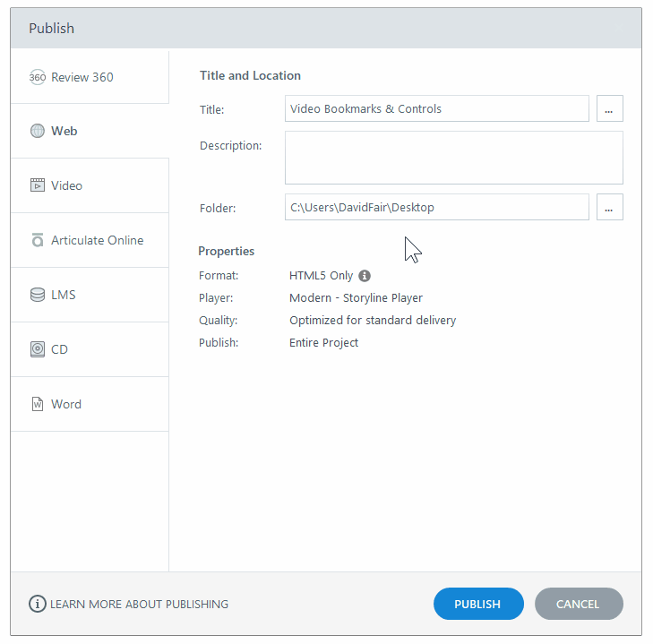Screen dimensions: 653x644
Task: Browse for folder using ellipsis button
Action: [x=609, y=207]
